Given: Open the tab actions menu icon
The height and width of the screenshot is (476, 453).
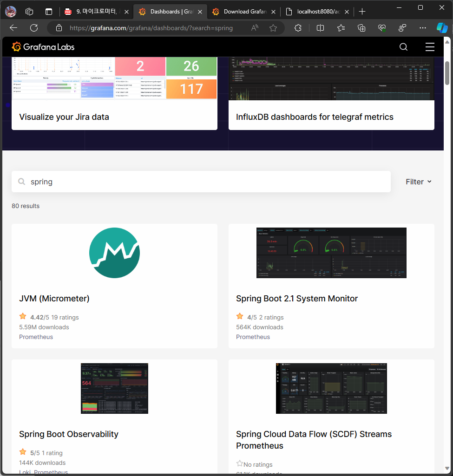Looking at the screenshot, I should [x=49, y=12].
